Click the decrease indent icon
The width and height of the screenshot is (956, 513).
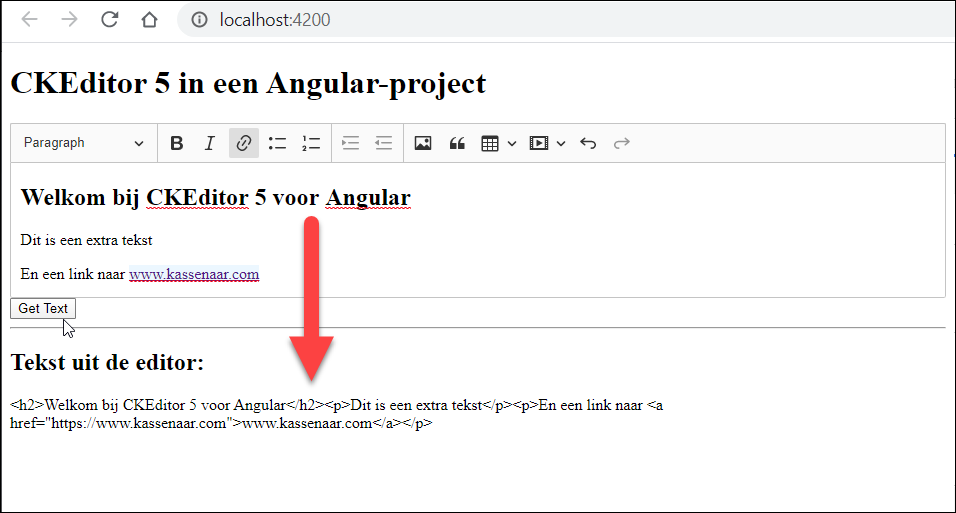pyautogui.click(x=383, y=143)
